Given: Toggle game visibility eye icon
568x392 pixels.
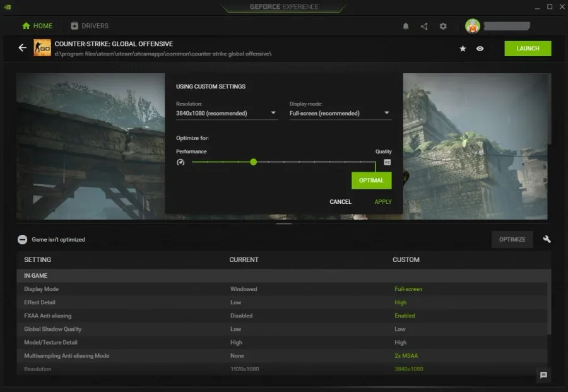Looking at the screenshot, I should (x=480, y=49).
